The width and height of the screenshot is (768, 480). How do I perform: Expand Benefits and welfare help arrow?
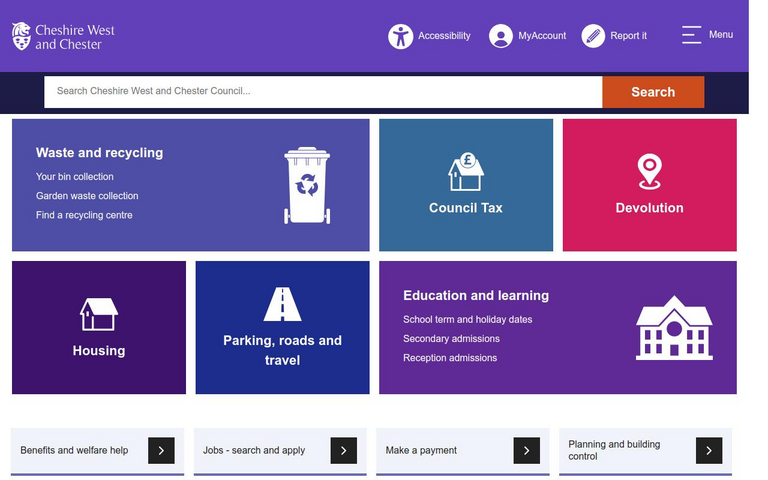[x=161, y=451]
